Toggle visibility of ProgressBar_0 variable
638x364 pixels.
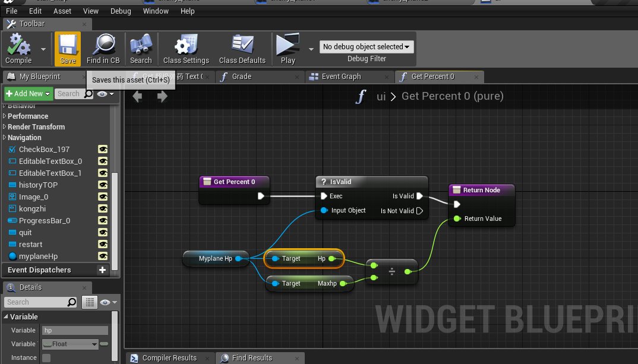pyautogui.click(x=103, y=220)
